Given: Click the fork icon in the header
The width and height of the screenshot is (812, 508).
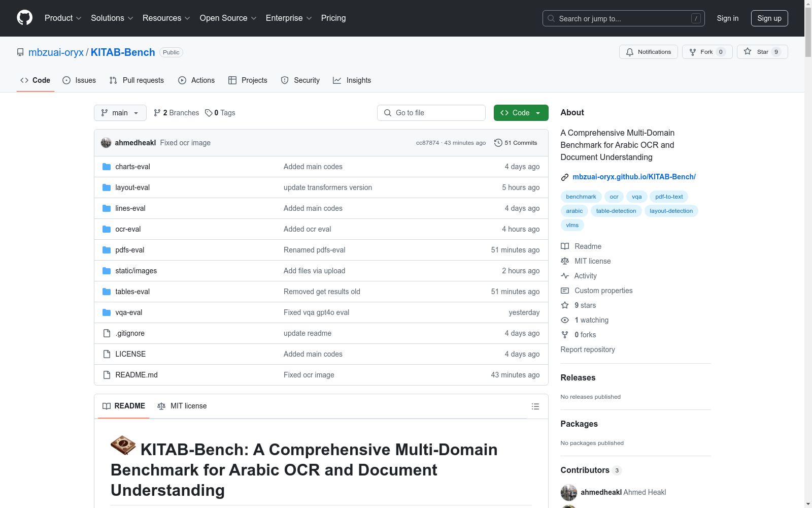Looking at the screenshot, I should 693,52.
